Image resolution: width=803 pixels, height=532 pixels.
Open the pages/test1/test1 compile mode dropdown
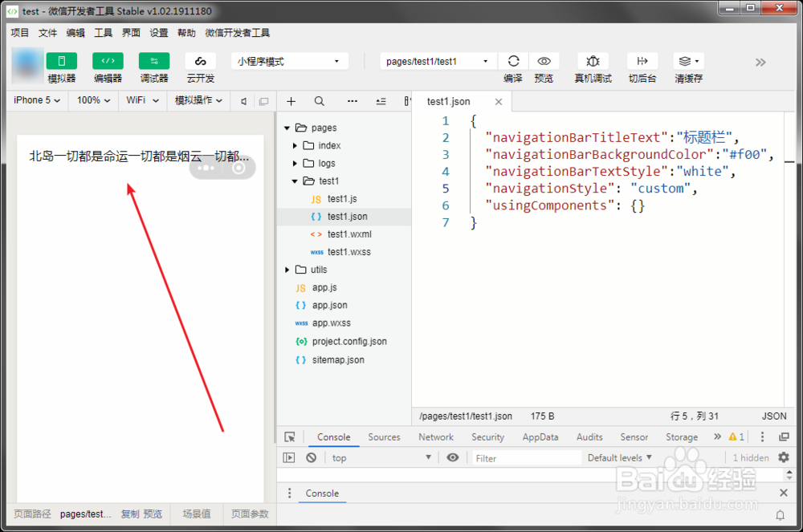click(438, 61)
